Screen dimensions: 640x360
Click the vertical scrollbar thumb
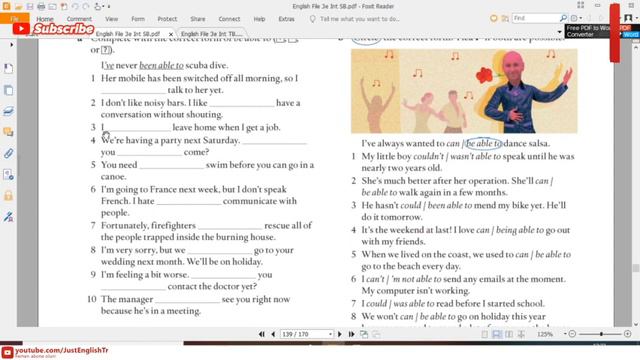click(636, 268)
